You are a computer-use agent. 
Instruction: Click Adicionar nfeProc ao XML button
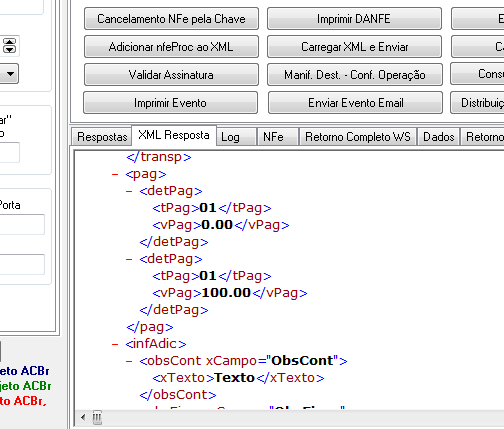click(x=171, y=47)
